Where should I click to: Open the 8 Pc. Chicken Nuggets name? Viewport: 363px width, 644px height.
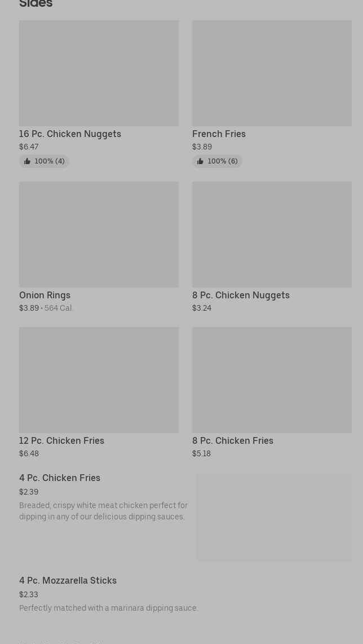point(241,295)
